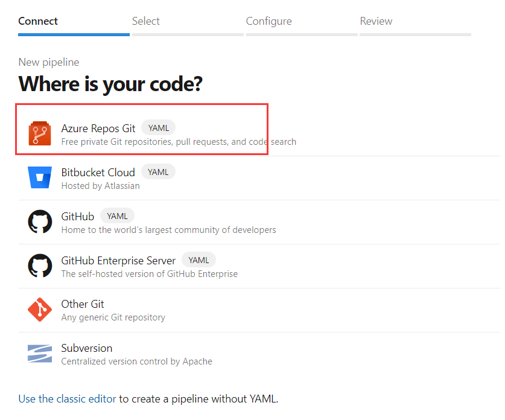The height and width of the screenshot is (420, 505).
Task: Pick the Subversion option
Action: 87,348
